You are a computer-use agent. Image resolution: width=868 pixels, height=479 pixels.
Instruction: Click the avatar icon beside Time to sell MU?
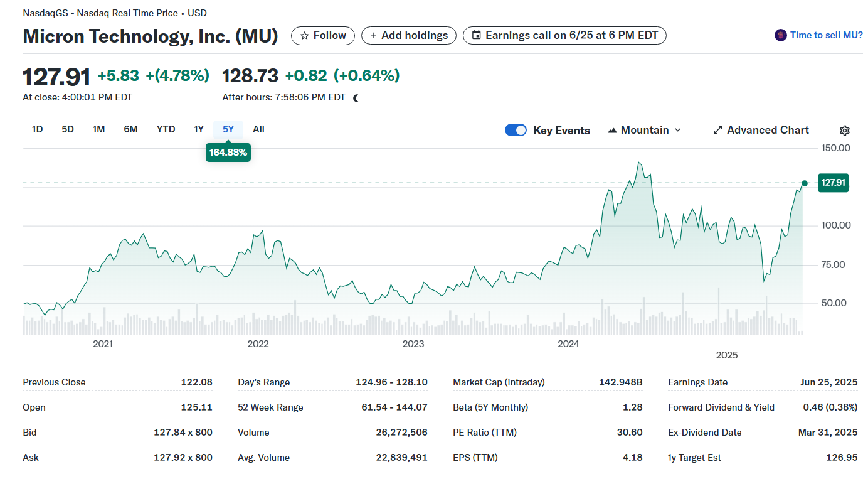(780, 35)
